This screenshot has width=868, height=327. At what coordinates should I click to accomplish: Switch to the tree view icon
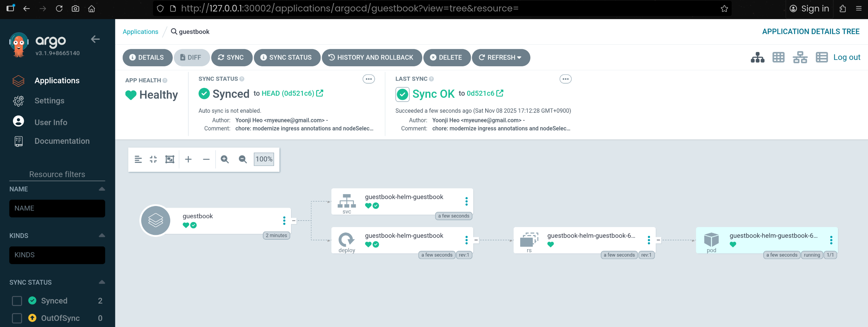758,57
